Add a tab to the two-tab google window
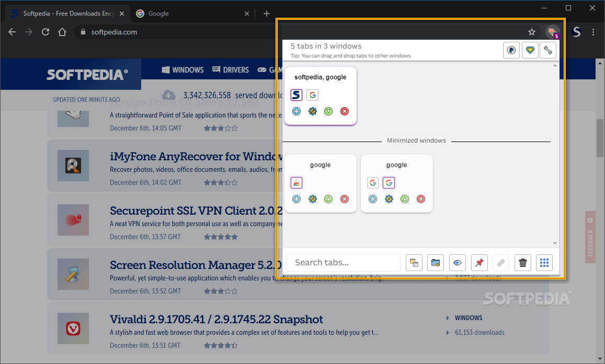This screenshot has width=605, height=364. tap(373, 199)
